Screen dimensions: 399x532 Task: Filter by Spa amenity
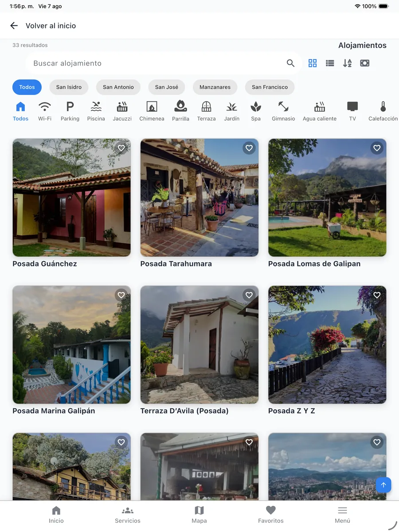(x=256, y=111)
